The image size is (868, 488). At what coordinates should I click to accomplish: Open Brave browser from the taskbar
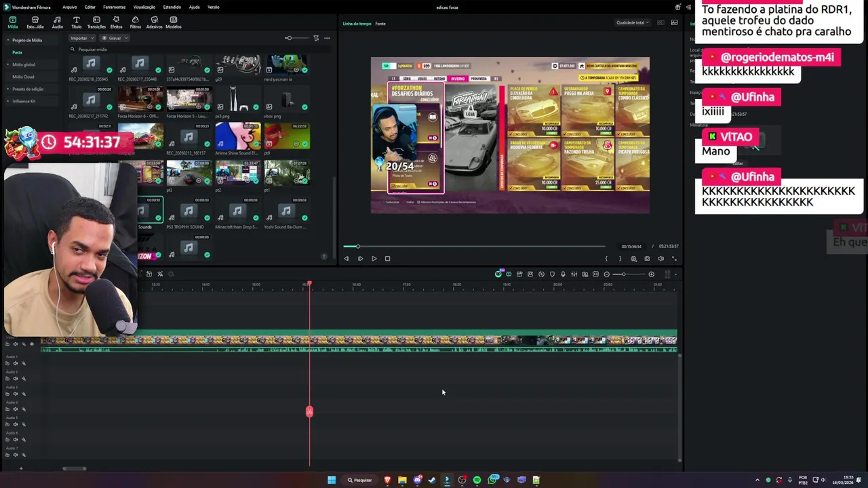(x=387, y=480)
